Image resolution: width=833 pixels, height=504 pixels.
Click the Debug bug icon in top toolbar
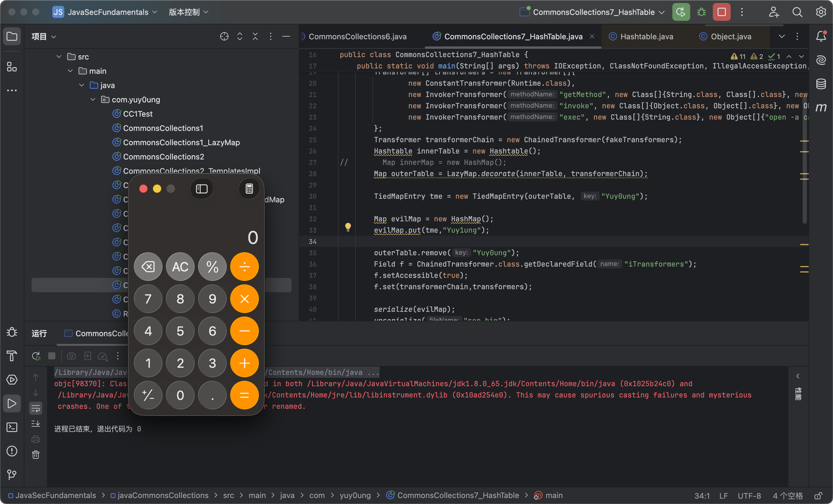coord(701,12)
